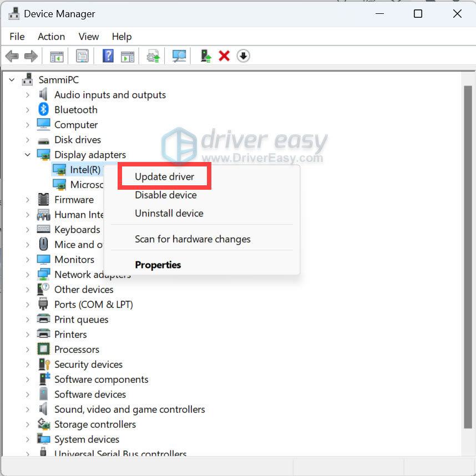Click the Disable device down-arrow icon

[243, 56]
